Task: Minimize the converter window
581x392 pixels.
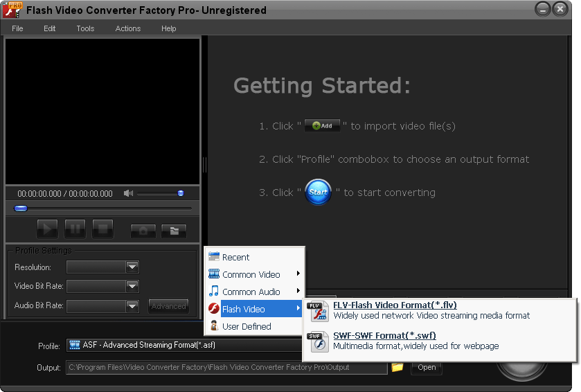Action: click(543, 9)
